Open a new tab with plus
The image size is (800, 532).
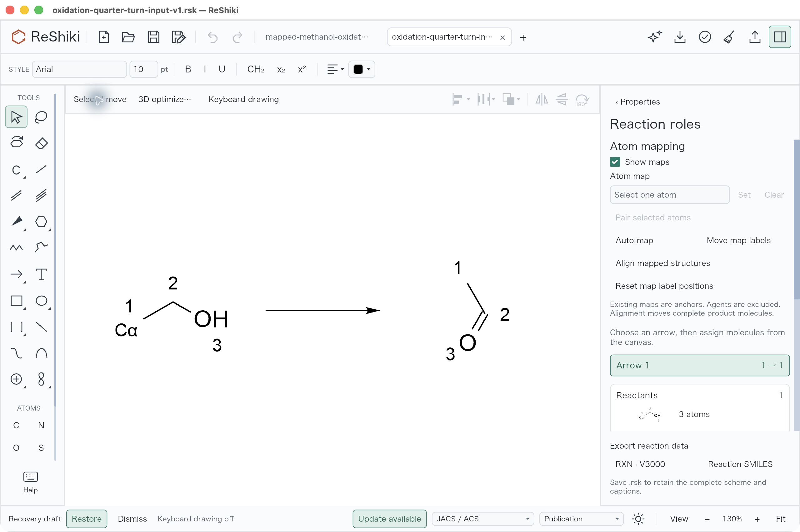(523, 37)
